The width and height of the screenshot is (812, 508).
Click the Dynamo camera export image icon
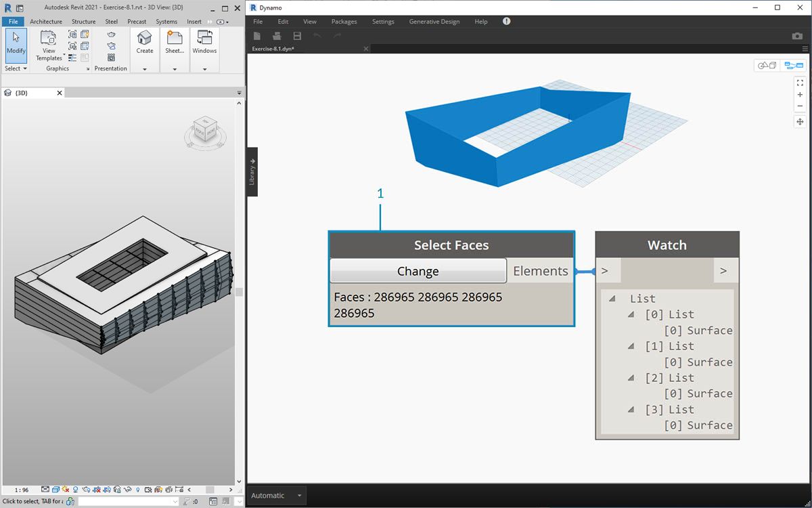797,36
